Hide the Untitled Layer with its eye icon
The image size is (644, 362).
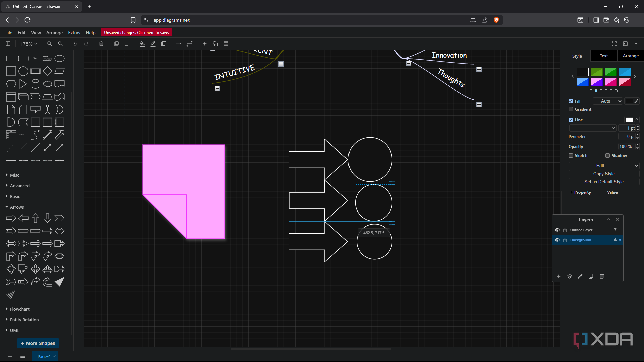pos(557,230)
